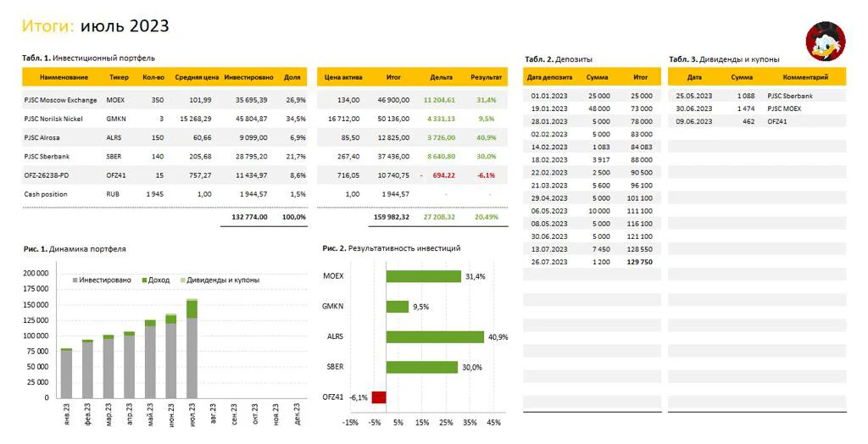Screen dimensions: 868x444
Task: Click the dividend sum 462
Action: click(748, 122)
